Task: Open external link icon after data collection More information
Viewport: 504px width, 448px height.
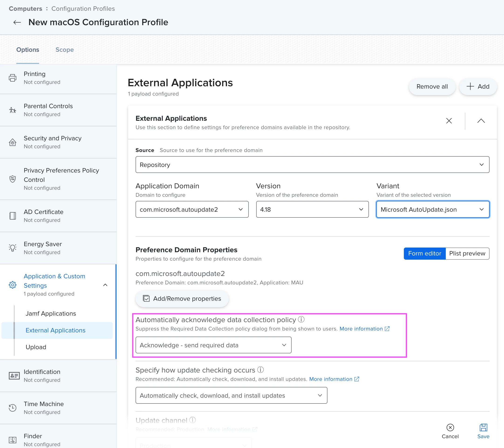Action: point(387,329)
